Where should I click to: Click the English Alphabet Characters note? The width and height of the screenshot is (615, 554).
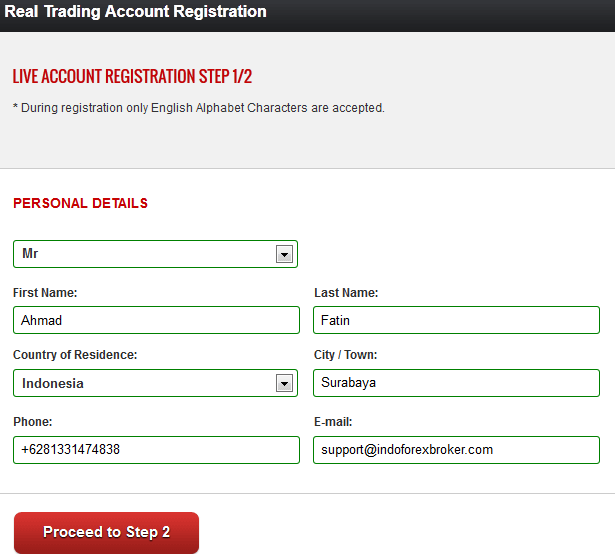click(x=199, y=108)
